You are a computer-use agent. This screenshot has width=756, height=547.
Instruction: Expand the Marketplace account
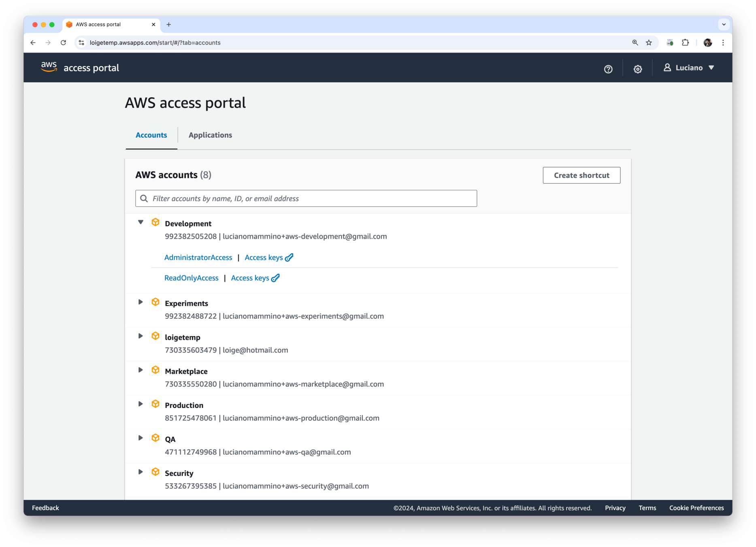141,370
